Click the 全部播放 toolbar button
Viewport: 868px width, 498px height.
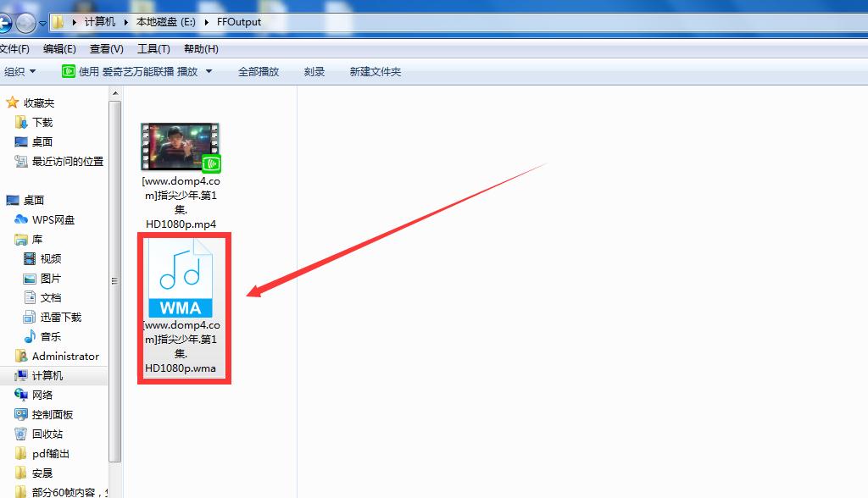tap(258, 72)
